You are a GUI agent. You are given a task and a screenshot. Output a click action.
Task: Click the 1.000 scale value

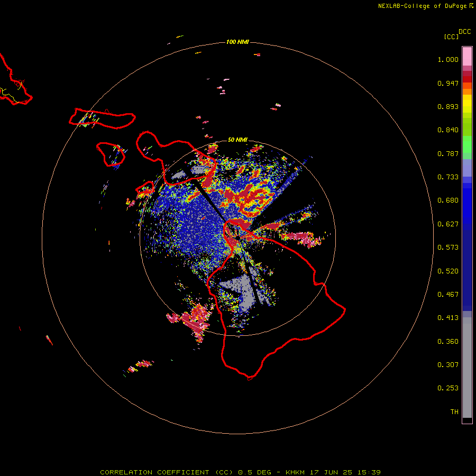(448, 59)
